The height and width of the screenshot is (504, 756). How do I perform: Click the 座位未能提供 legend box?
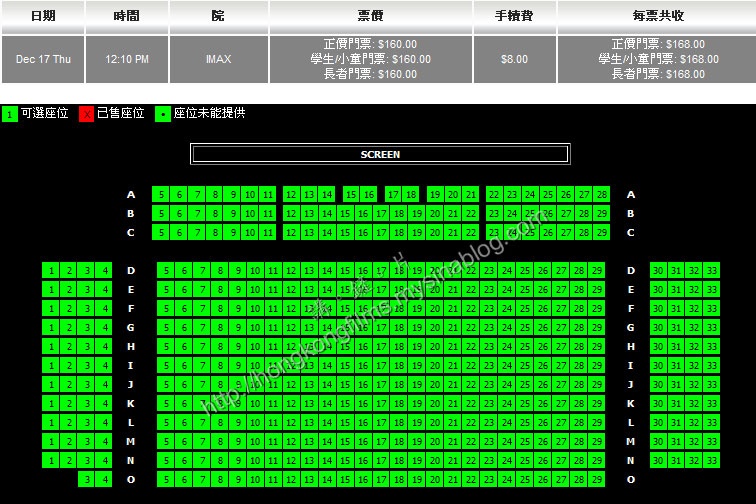[x=163, y=114]
